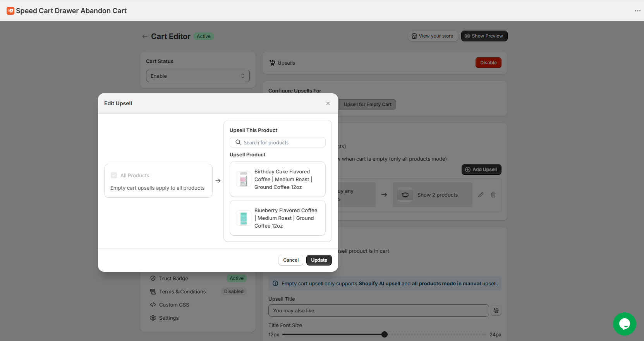
Task: Switch to Upsell for Empty Cart tab
Action: 367,105
